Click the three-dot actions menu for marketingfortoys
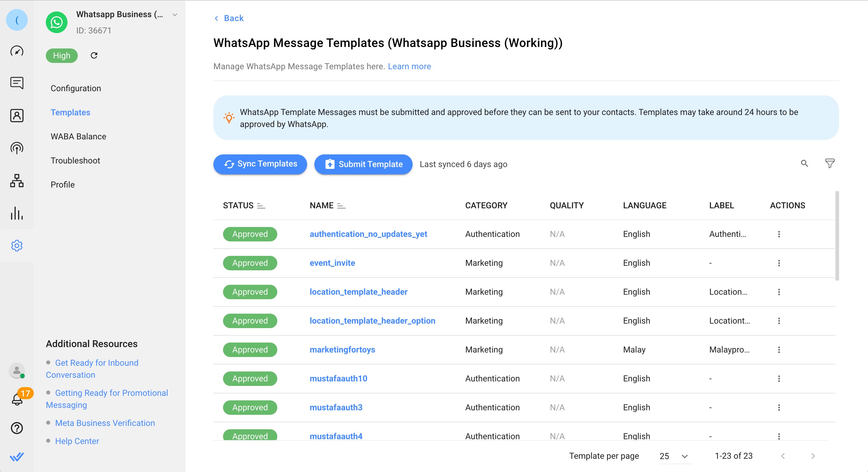This screenshot has width=868, height=472. point(779,349)
